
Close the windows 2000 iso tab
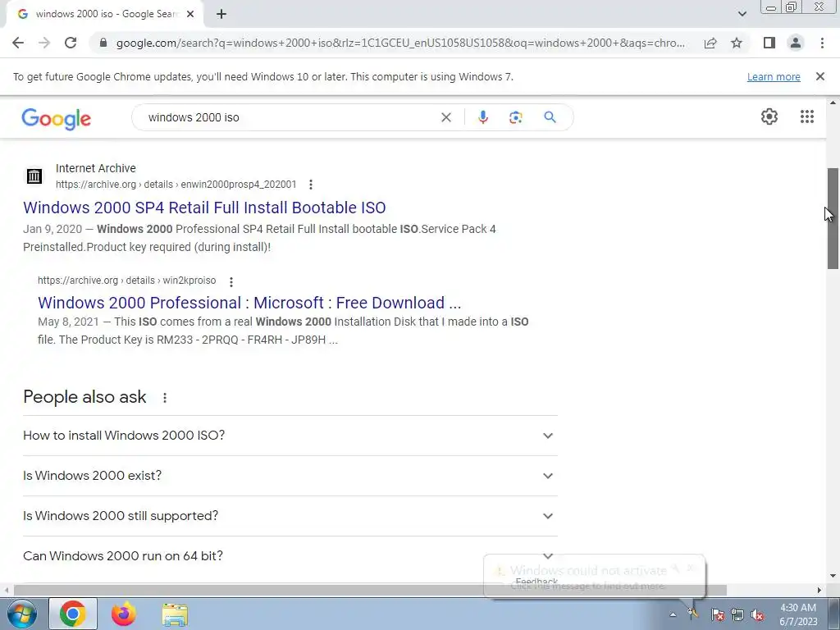pos(190,14)
